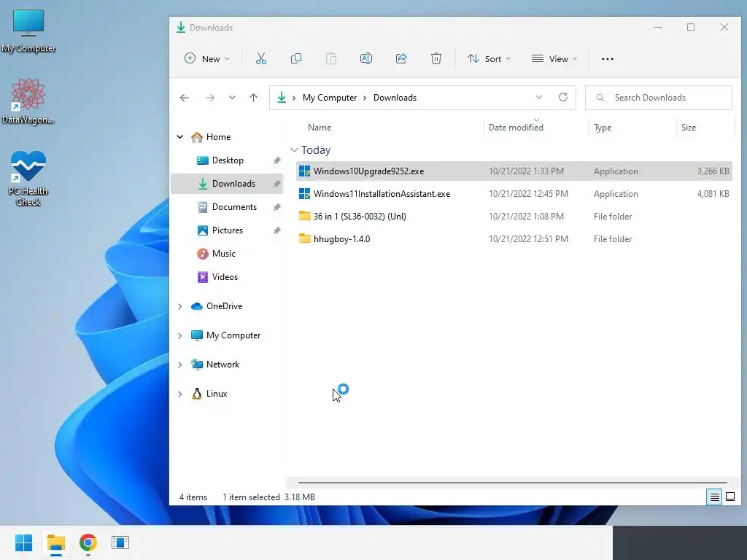Image resolution: width=747 pixels, height=560 pixels.
Task: Expand the OneDrive tree node
Action: pyautogui.click(x=180, y=307)
